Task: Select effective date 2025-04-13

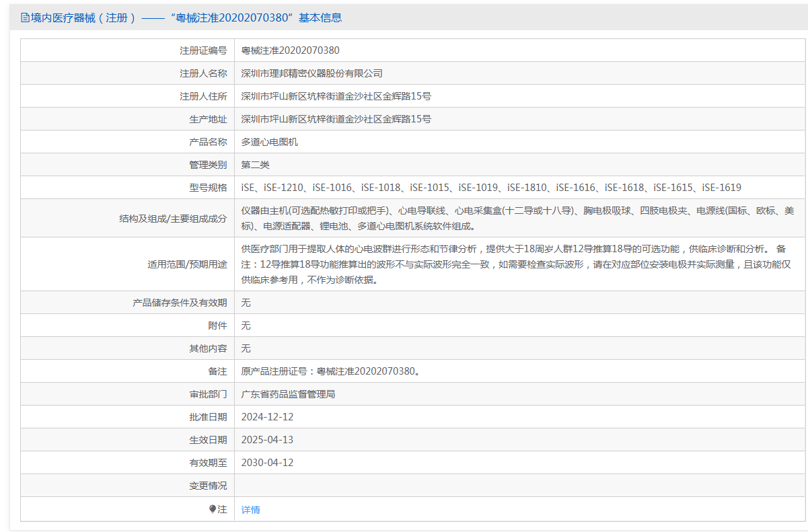Action: 268,440
